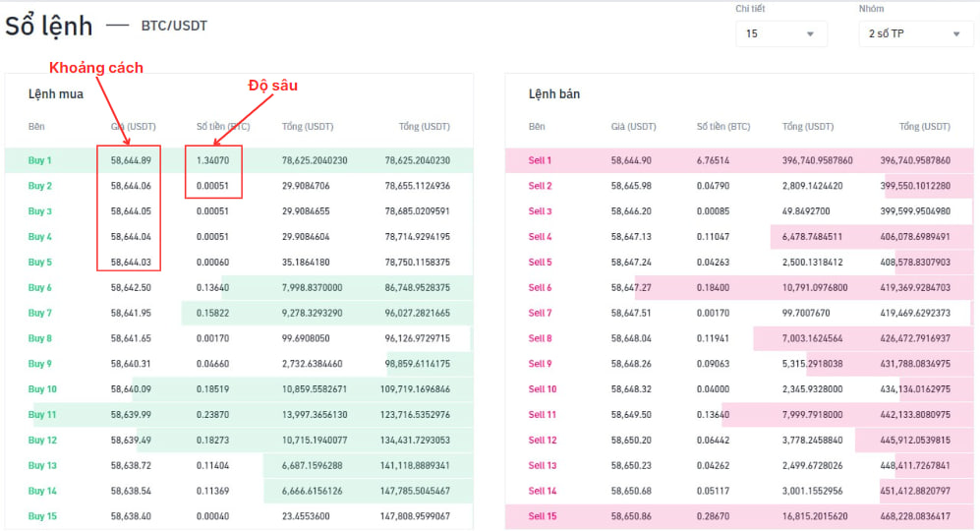Click the Sell 1 price 58,644.90
The height and width of the screenshot is (531, 980).
[631, 160]
